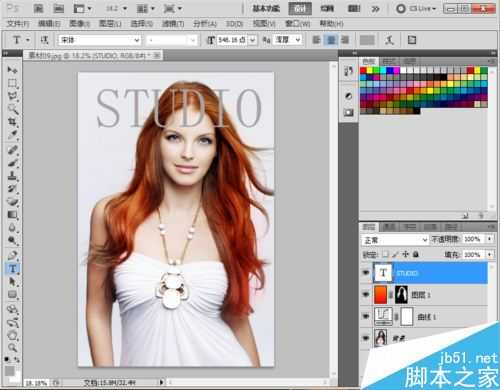Select the Horizontal Type tool

[x=12, y=269]
